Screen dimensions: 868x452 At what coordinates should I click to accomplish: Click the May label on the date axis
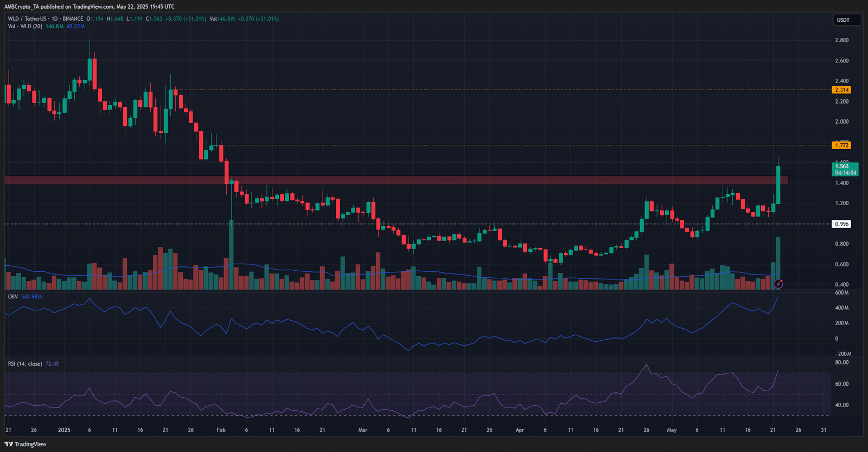[672, 430]
